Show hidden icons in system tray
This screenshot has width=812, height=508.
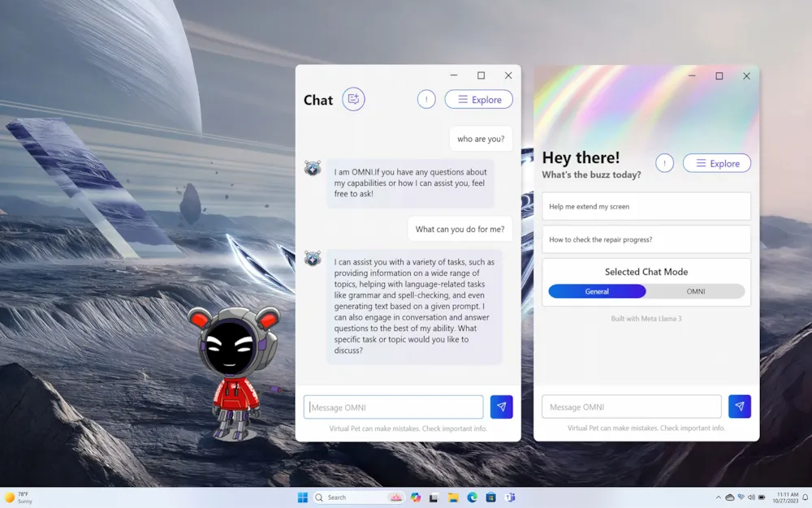click(718, 497)
